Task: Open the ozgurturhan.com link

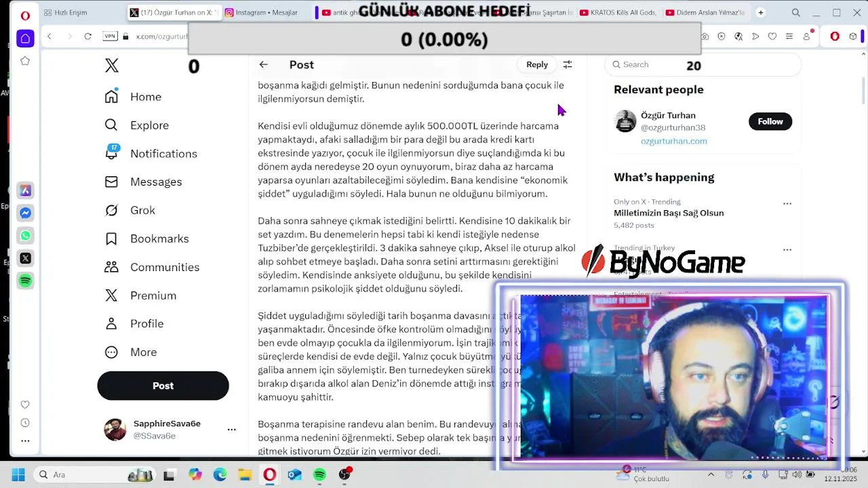Action: pyautogui.click(x=674, y=141)
